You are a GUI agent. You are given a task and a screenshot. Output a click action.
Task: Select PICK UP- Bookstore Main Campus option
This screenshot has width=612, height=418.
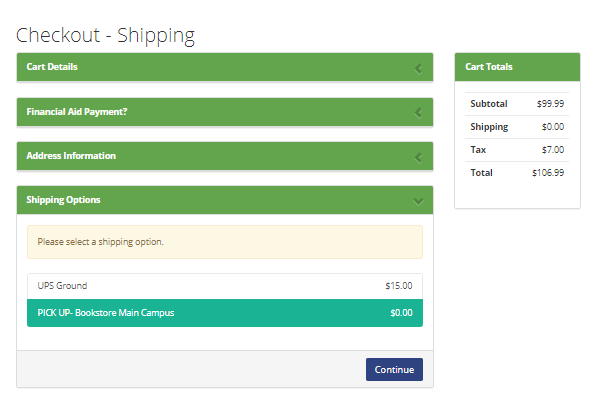(x=225, y=313)
